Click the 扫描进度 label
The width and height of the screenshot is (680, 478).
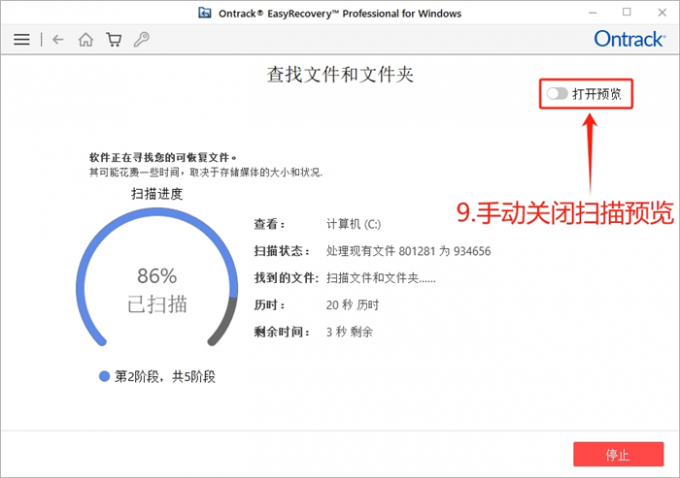157,193
